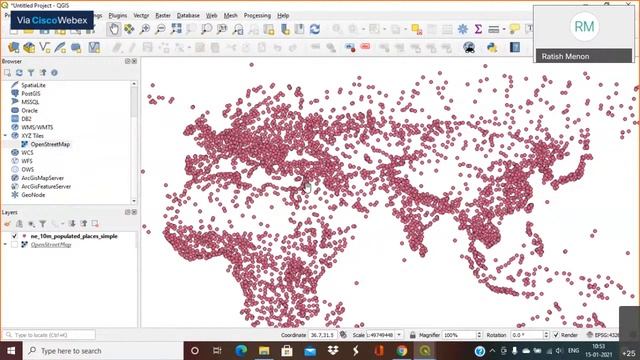Open the Windows Start menu
The height and width of the screenshot is (360, 640).
(x=11, y=351)
